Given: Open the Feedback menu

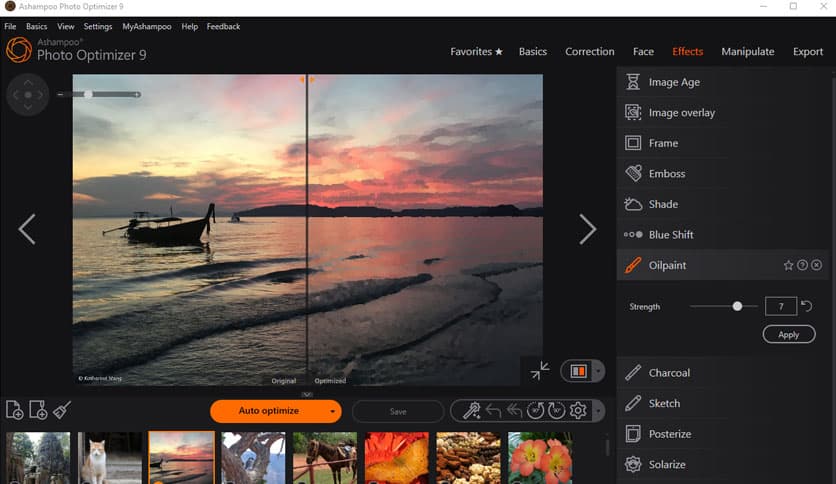Looking at the screenshot, I should [223, 26].
